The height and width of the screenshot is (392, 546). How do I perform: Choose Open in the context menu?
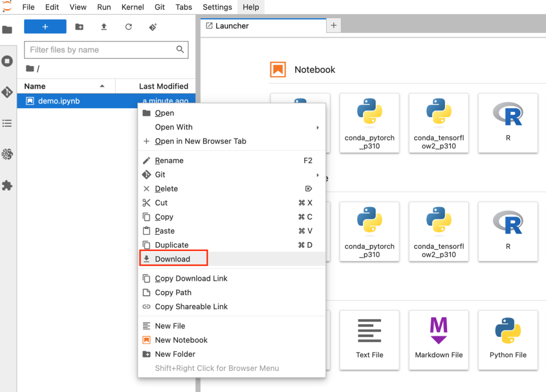click(x=232, y=113)
